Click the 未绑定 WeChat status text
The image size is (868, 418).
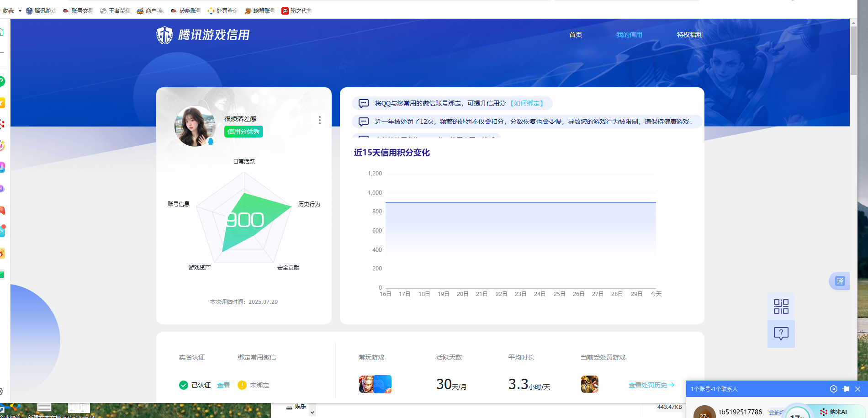(x=259, y=385)
